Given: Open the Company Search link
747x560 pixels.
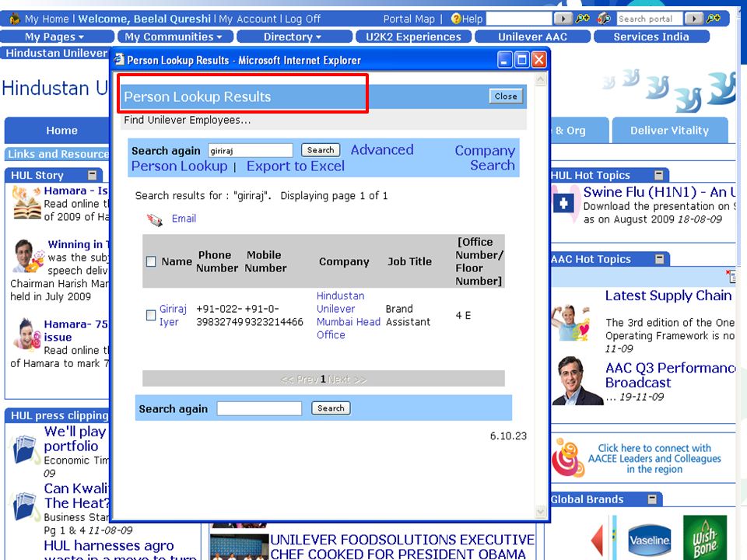Looking at the screenshot, I should click(x=485, y=158).
